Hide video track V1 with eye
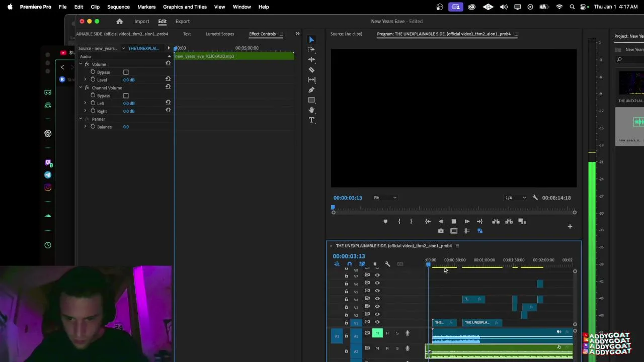Viewport: 644px width, 362px height. coord(377,322)
